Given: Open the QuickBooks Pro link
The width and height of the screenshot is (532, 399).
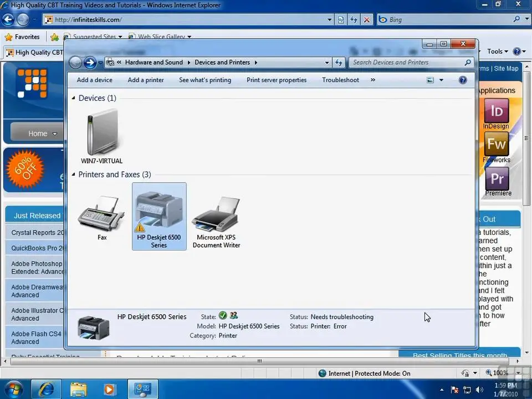Looking at the screenshot, I should (x=37, y=248).
